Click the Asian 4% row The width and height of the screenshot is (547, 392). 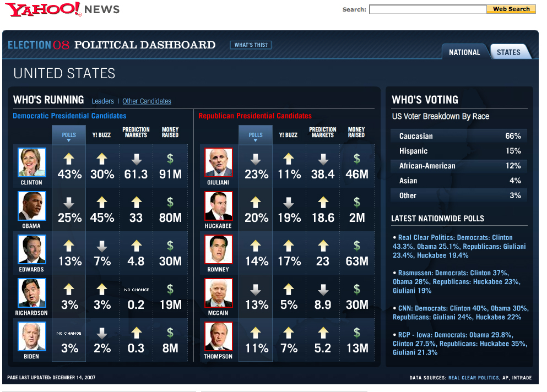click(x=459, y=181)
